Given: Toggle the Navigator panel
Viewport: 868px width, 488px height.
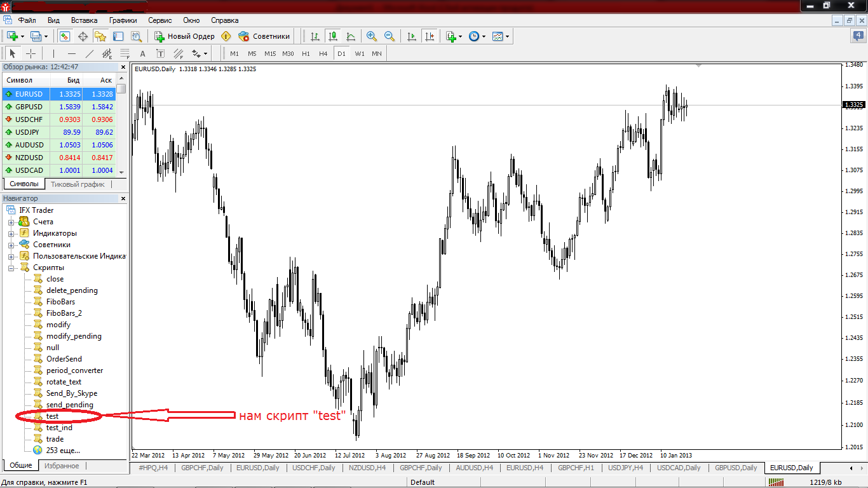Looking at the screenshot, I should (100, 36).
